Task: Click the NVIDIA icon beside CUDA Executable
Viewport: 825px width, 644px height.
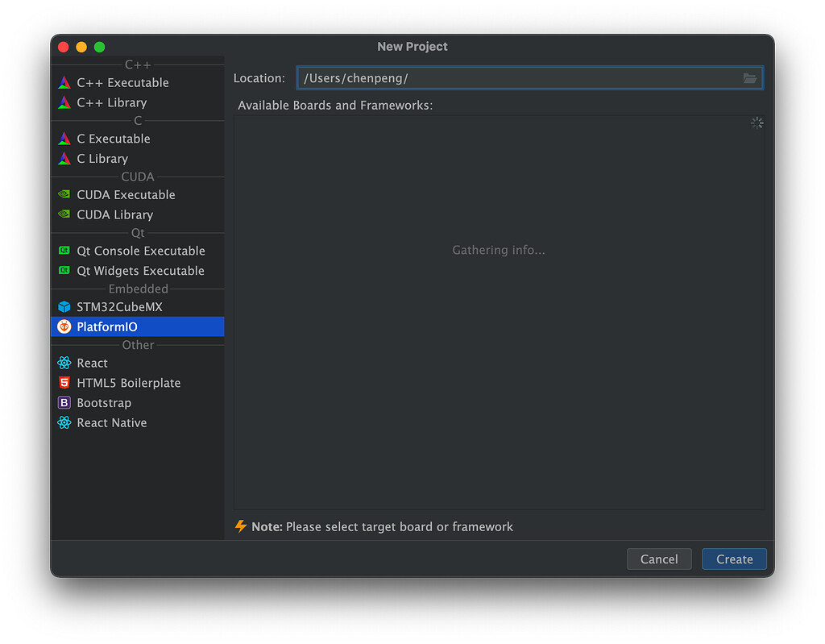Action: (x=64, y=194)
